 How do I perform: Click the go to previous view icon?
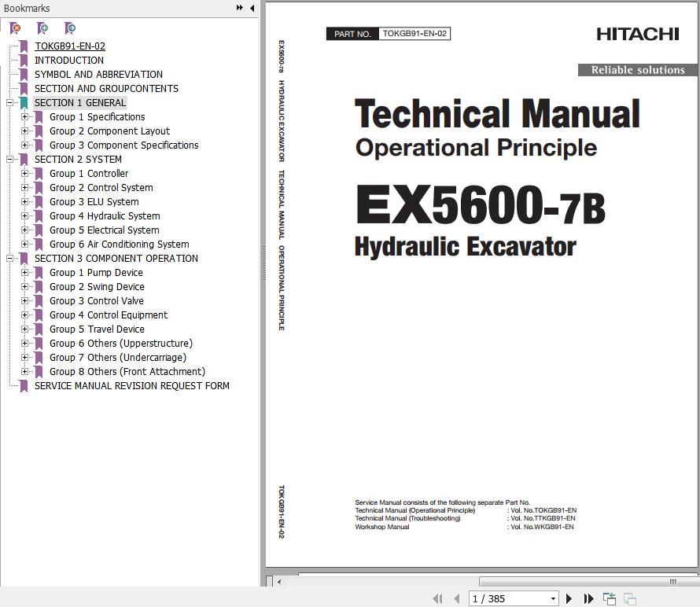pyautogui.click(x=610, y=599)
